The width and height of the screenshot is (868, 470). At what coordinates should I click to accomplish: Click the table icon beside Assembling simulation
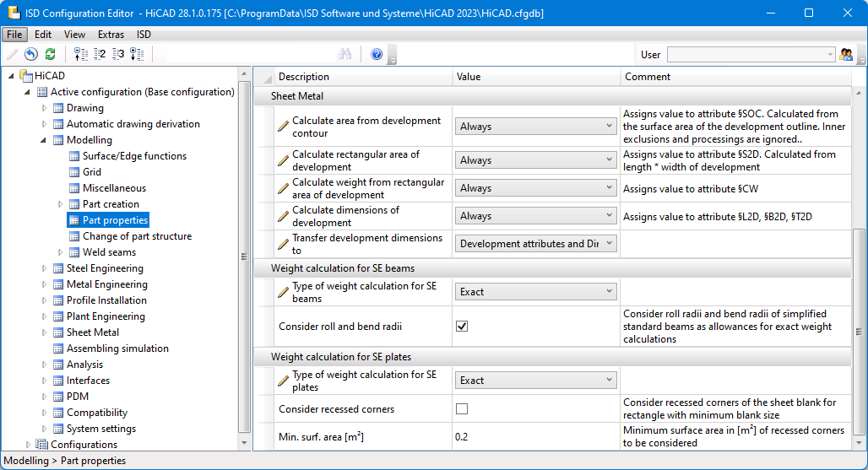[58, 348]
